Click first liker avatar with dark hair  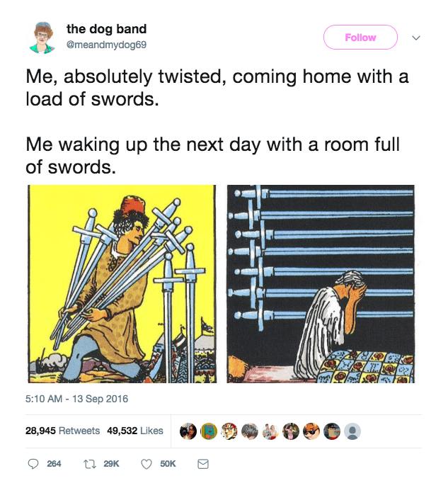click(x=188, y=431)
